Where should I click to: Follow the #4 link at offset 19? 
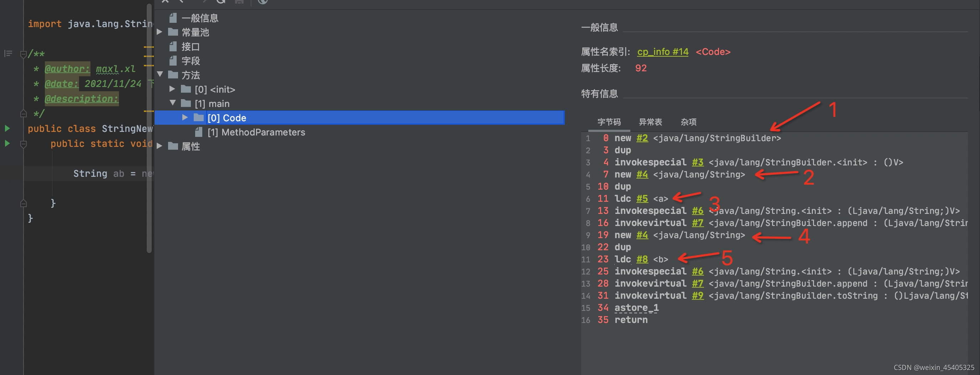click(642, 235)
